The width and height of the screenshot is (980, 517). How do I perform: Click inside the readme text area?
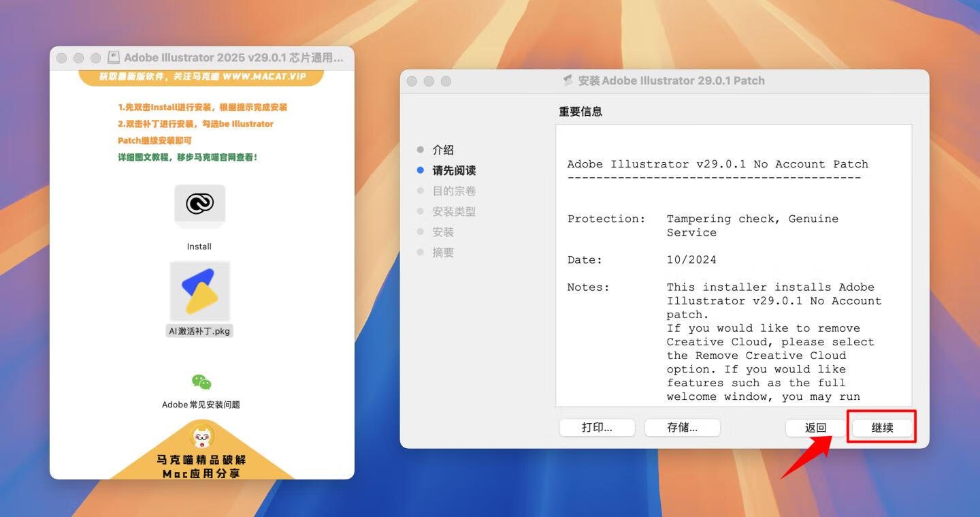pyautogui.click(x=734, y=266)
